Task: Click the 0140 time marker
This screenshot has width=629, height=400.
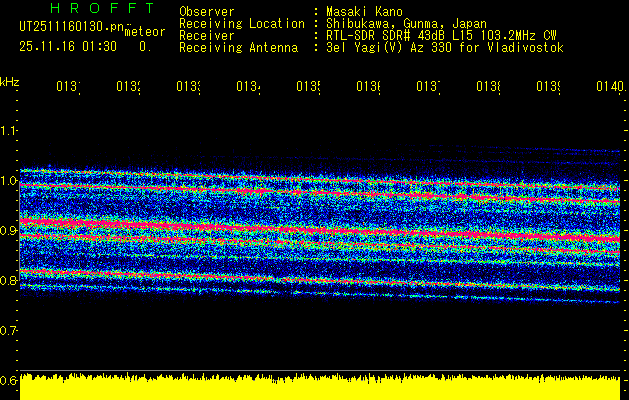Action: coord(608,88)
